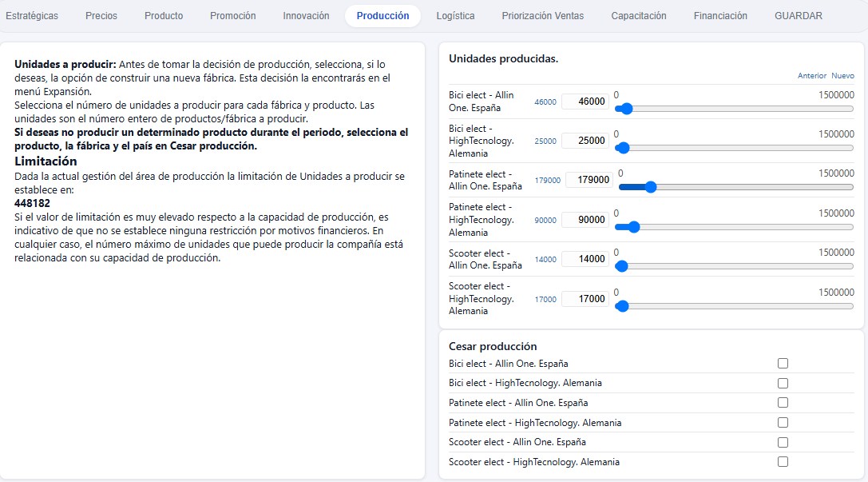Switch to the Precios tab

(x=101, y=15)
